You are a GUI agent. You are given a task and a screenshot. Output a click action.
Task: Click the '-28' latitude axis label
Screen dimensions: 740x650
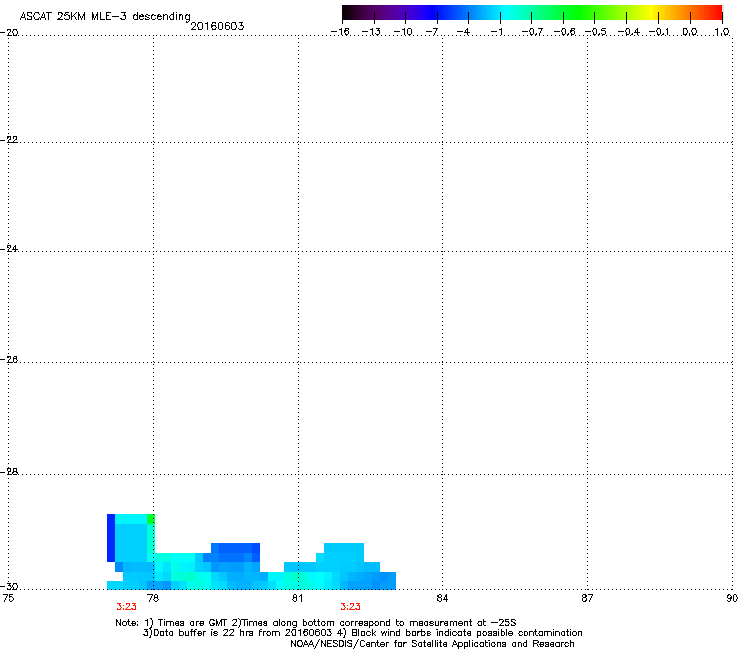(x=9, y=472)
